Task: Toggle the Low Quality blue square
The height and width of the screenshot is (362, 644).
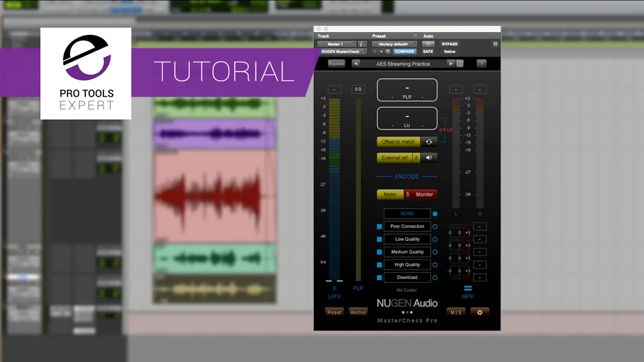Action: point(380,239)
